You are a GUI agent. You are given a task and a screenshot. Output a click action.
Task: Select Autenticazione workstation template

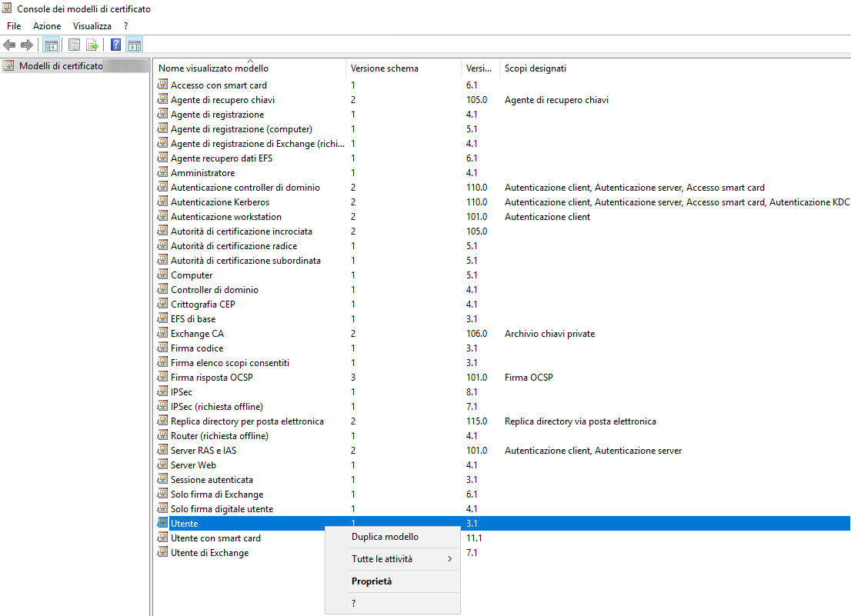[x=225, y=217]
